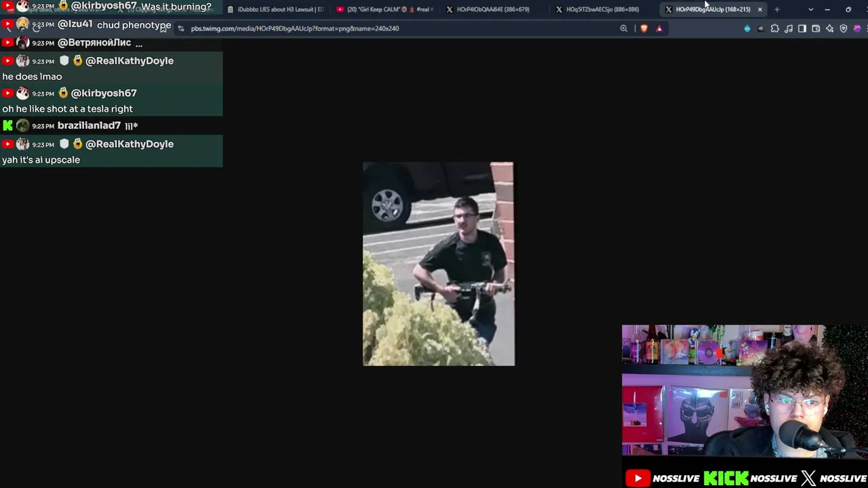Image resolution: width=868 pixels, height=488 pixels.
Task: Click the @Izu41 chat username
Action: click(75, 24)
